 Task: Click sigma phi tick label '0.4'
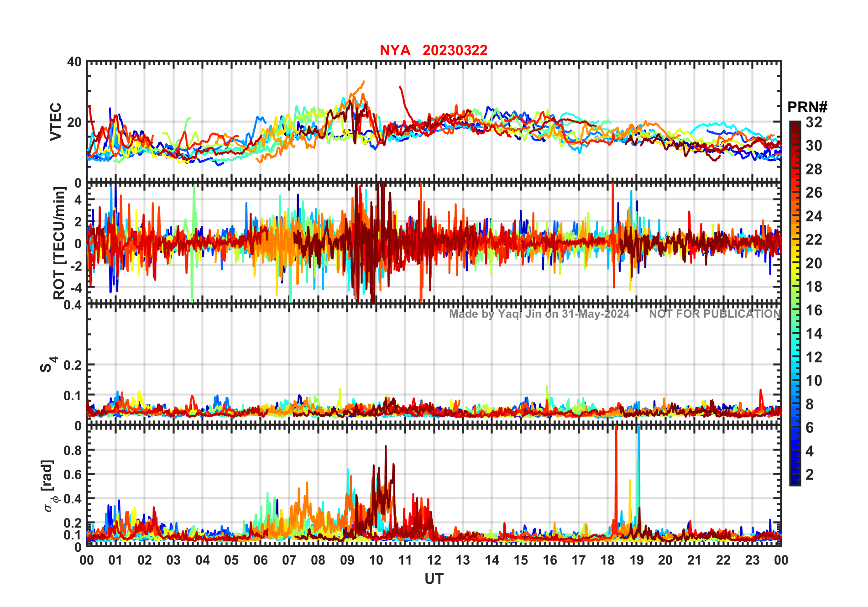(x=73, y=499)
